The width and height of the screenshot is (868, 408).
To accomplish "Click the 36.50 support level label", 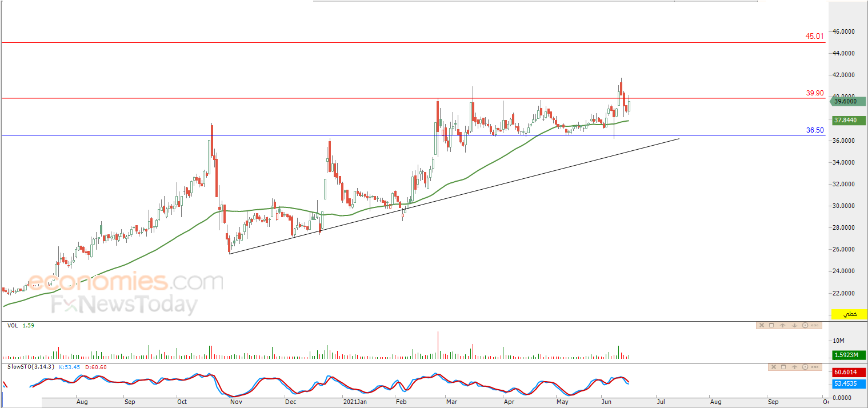I will coord(814,130).
